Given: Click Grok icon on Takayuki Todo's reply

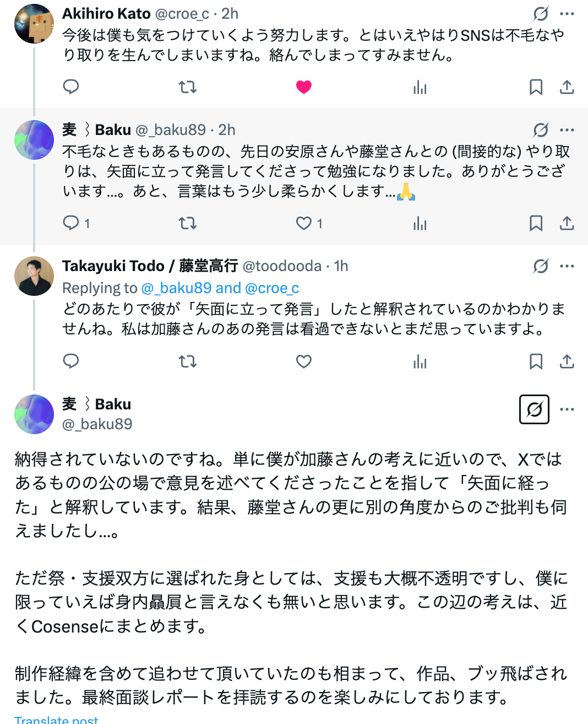Looking at the screenshot, I should click(541, 266).
